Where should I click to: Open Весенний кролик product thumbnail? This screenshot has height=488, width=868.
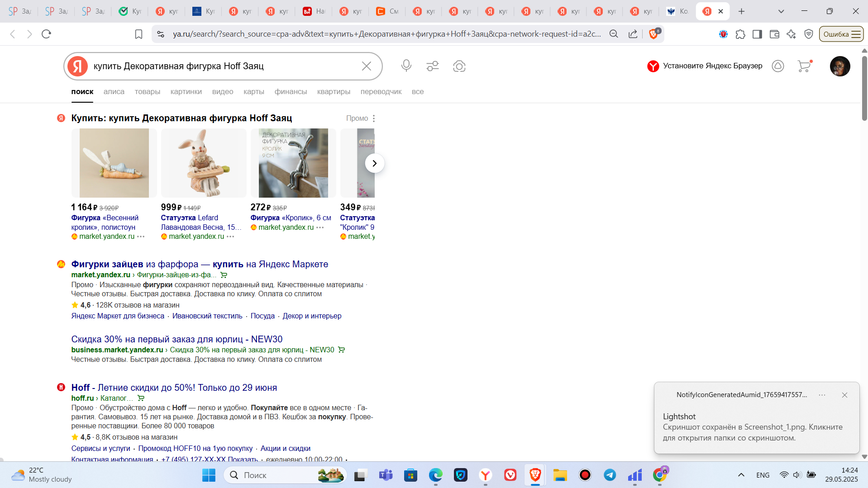coord(114,163)
